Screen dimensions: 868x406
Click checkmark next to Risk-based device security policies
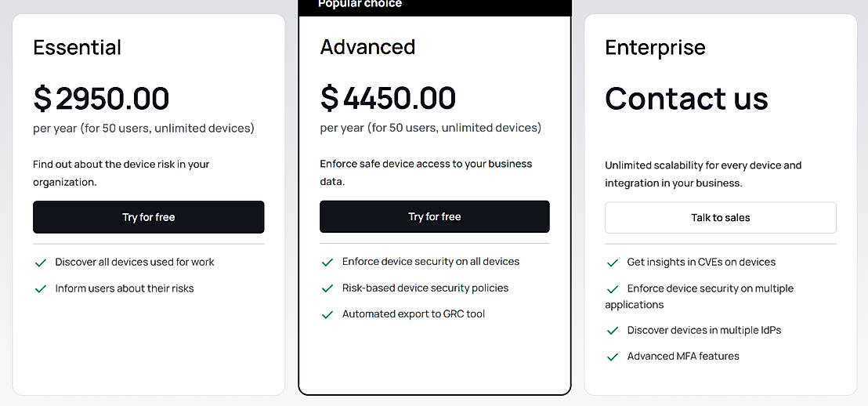pyautogui.click(x=327, y=288)
